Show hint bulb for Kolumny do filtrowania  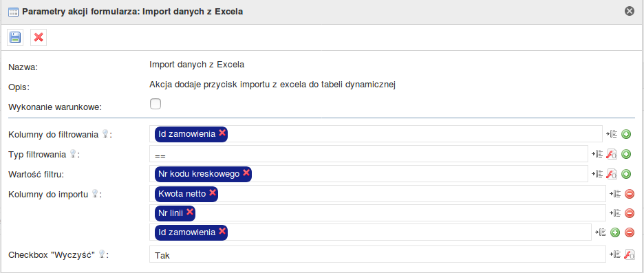click(105, 133)
